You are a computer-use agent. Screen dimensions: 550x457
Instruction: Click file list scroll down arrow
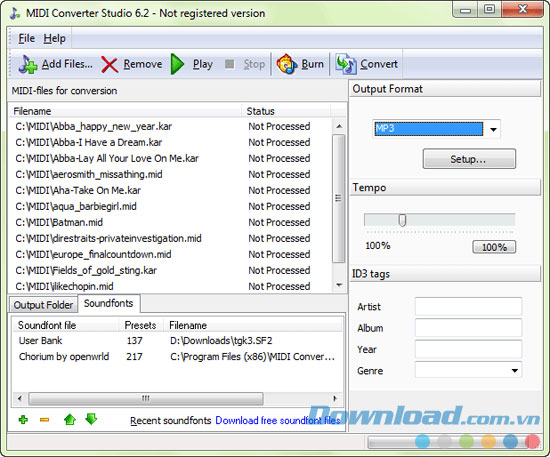pos(339,284)
